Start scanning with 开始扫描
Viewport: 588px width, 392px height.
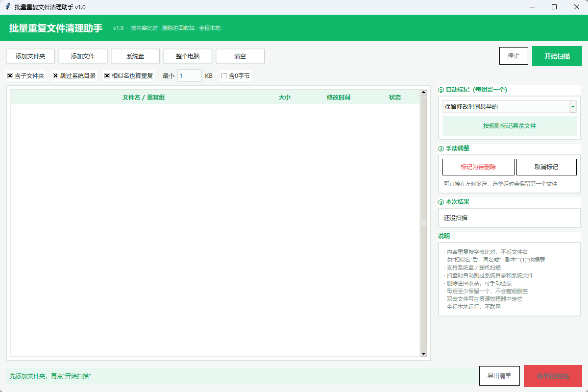click(x=557, y=56)
